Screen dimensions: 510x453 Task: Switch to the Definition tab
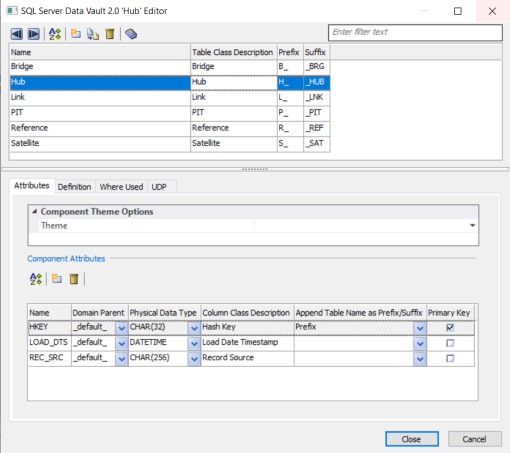click(x=74, y=187)
